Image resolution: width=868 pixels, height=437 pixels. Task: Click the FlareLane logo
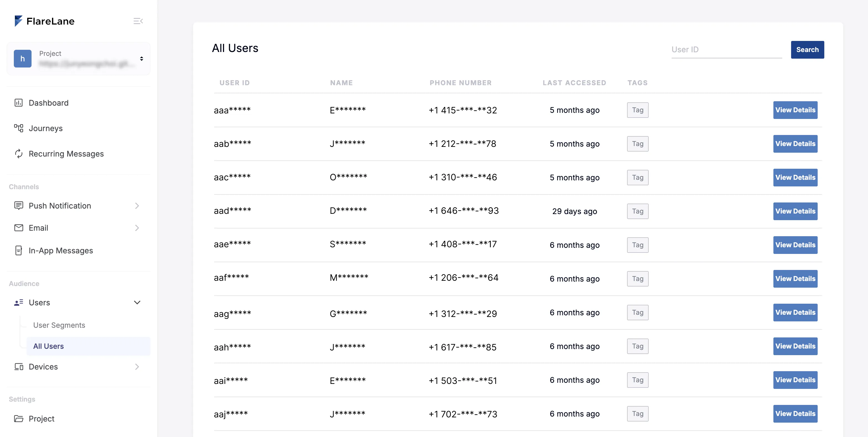tap(44, 21)
